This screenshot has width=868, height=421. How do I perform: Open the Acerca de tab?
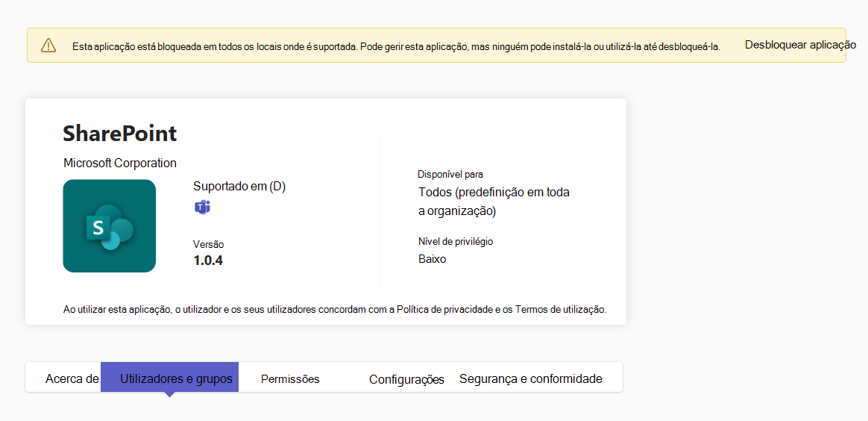(72, 379)
